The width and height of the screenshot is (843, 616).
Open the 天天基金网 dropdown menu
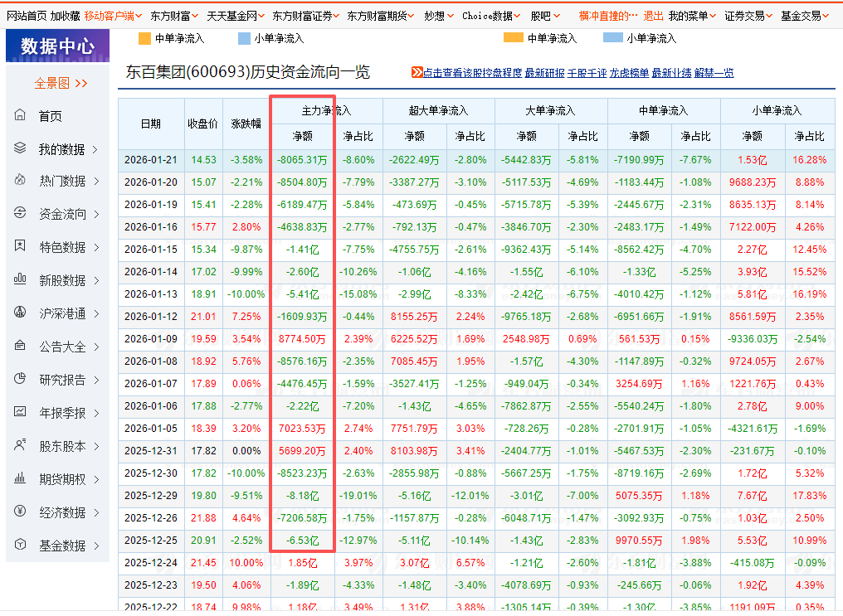coord(236,16)
